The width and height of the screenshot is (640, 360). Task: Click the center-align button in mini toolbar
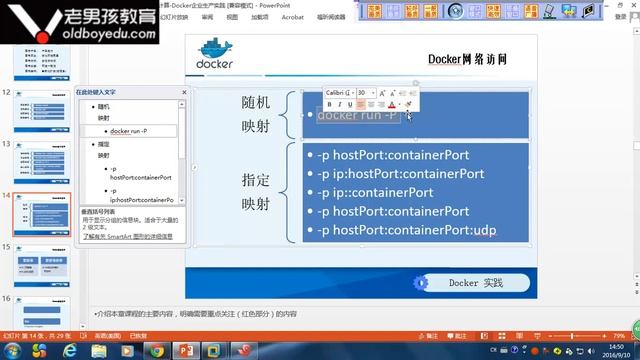point(371,104)
